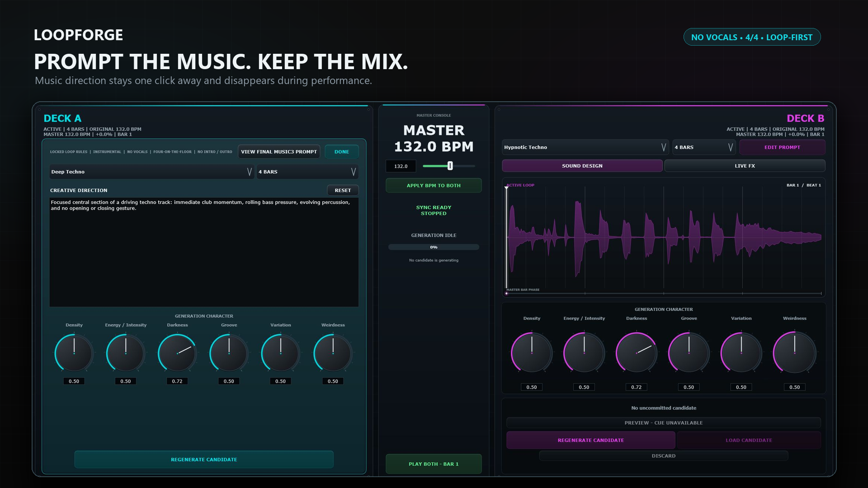Apply BPM to both decks
This screenshot has width=868, height=488.
tap(434, 186)
